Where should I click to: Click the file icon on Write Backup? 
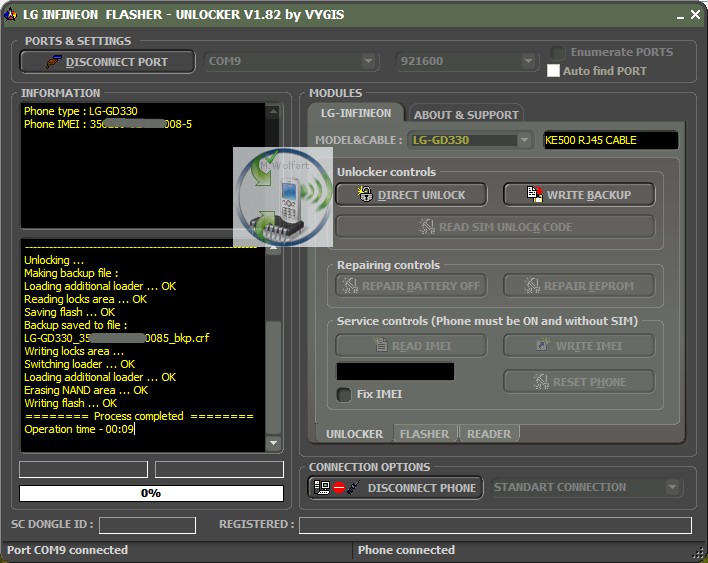[x=535, y=194]
